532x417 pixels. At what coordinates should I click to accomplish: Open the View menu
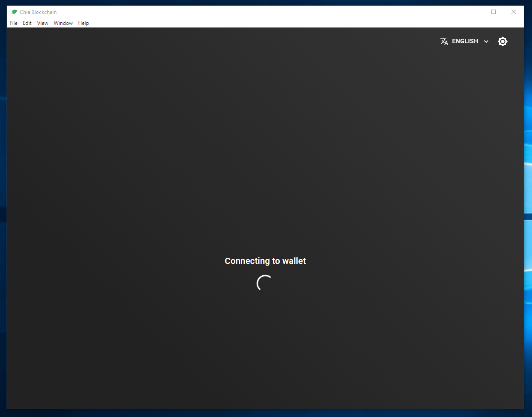coord(43,23)
